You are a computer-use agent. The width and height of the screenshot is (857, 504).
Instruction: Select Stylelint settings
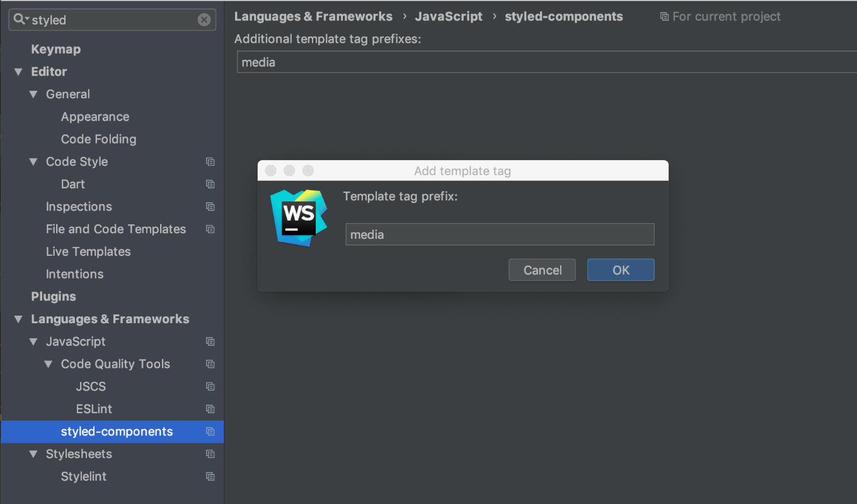[84, 477]
